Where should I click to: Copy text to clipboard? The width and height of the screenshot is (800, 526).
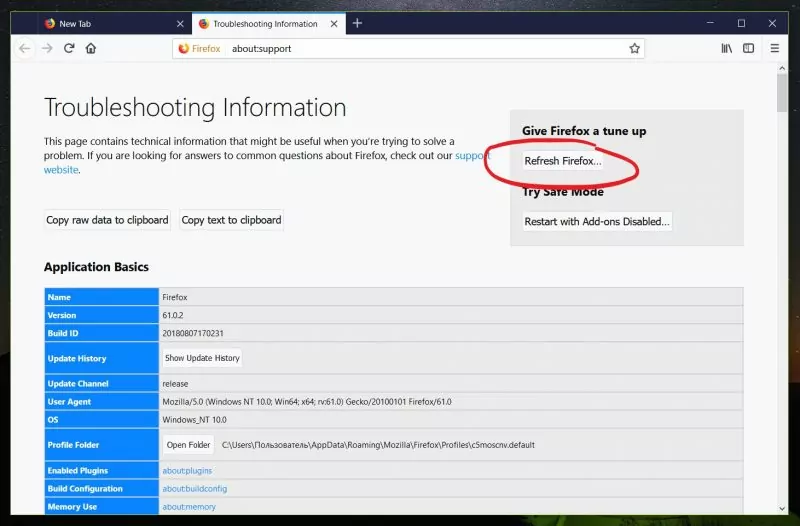click(x=231, y=220)
